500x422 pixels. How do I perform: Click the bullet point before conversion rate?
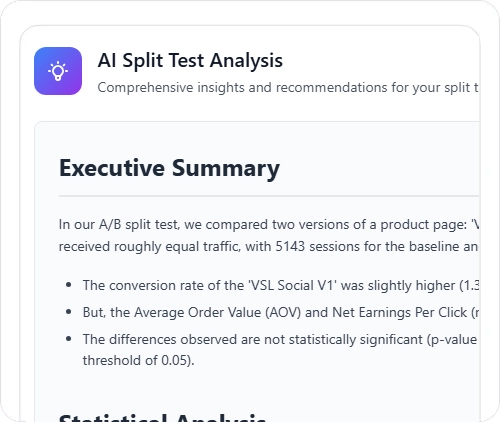click(69, 285)
